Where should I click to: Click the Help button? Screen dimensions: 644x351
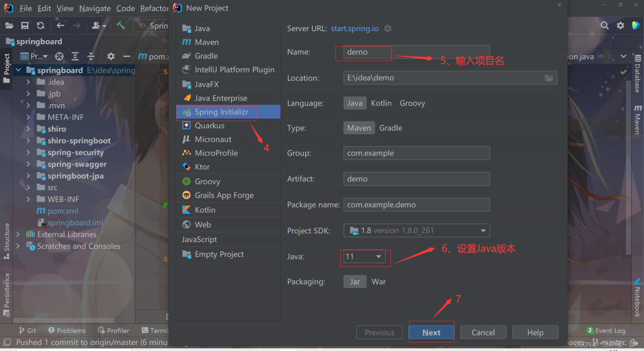[x=535, y=332]
